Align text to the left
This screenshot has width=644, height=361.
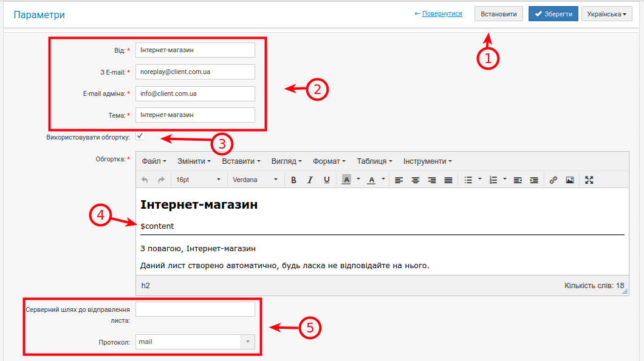point(399,180)
